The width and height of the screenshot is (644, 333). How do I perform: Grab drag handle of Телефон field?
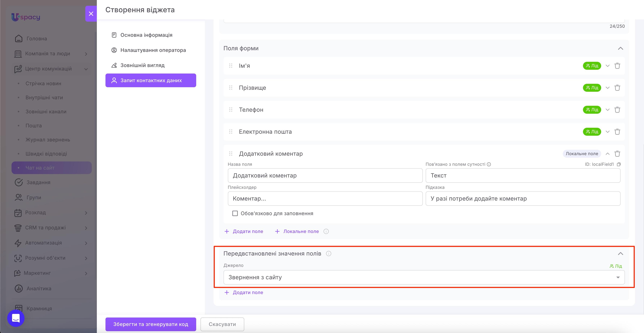(231, 110)
